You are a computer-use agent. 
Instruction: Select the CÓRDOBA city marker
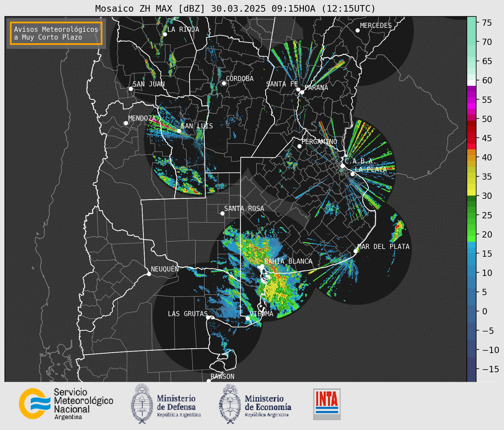pyautogui.click(x=224, y=83)
